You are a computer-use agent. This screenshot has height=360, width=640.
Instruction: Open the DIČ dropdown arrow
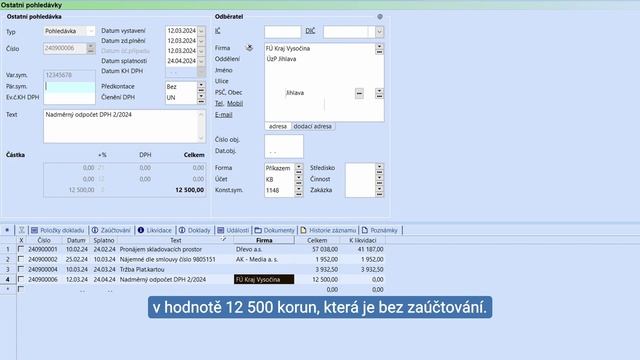click(380, 32)
